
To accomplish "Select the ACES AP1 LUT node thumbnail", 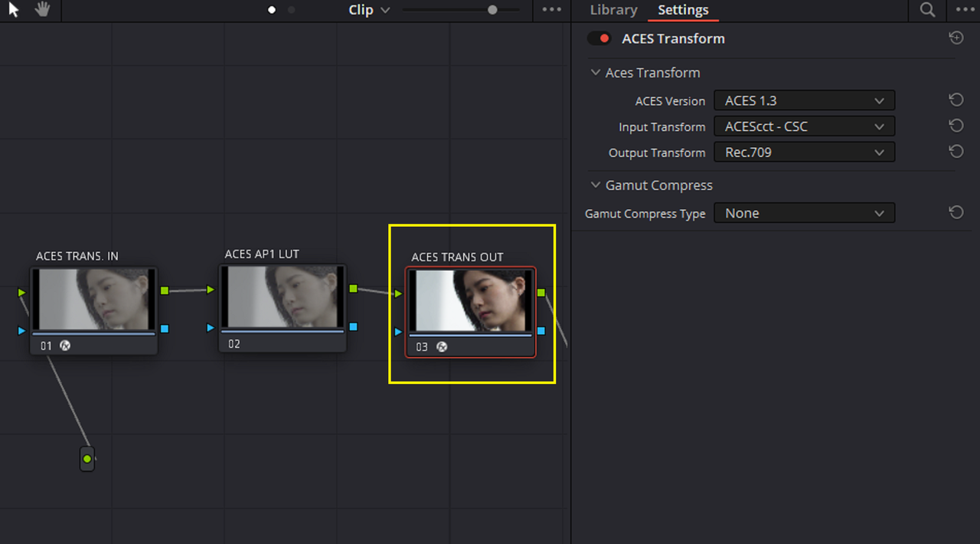I will pyautogui.click(x=283, y=297).
